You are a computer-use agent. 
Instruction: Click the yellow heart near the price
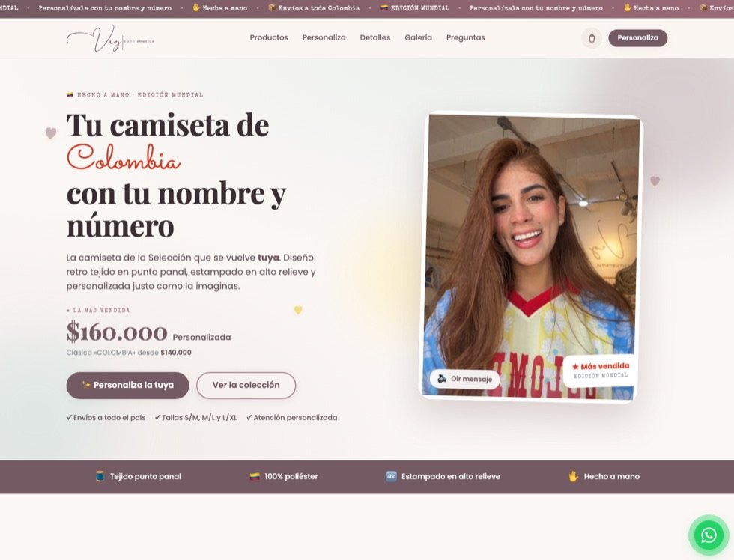coord(298,310)
